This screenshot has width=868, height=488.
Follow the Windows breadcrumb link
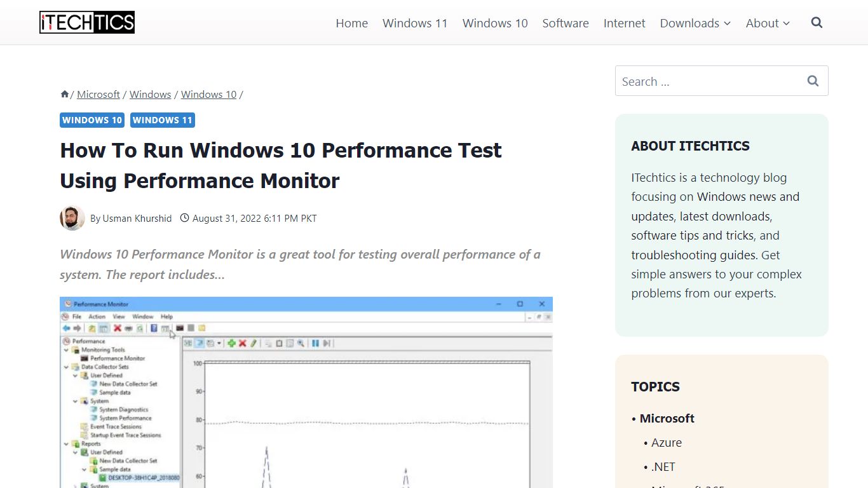click(150, 94)
